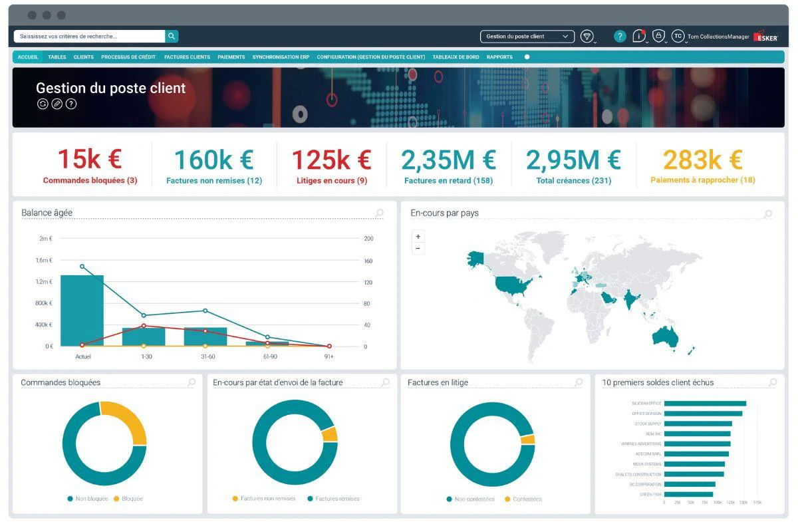Open the Factures clients menu

point(187,57)
